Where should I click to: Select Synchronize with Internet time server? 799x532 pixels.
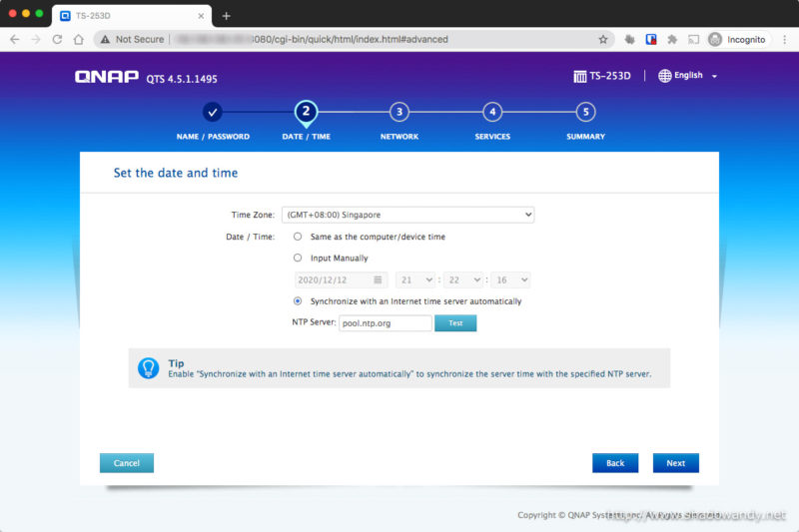click(298, 300)
